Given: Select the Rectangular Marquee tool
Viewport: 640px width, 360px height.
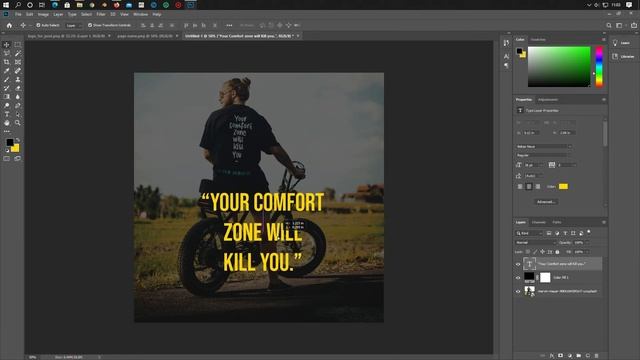Looking at the screenshot, I should [18, 44].
